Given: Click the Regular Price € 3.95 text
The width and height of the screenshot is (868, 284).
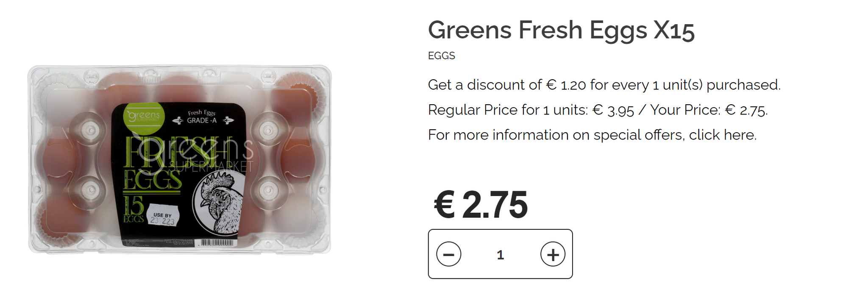Looking at the screenshot, I should [x=531, y=110].
